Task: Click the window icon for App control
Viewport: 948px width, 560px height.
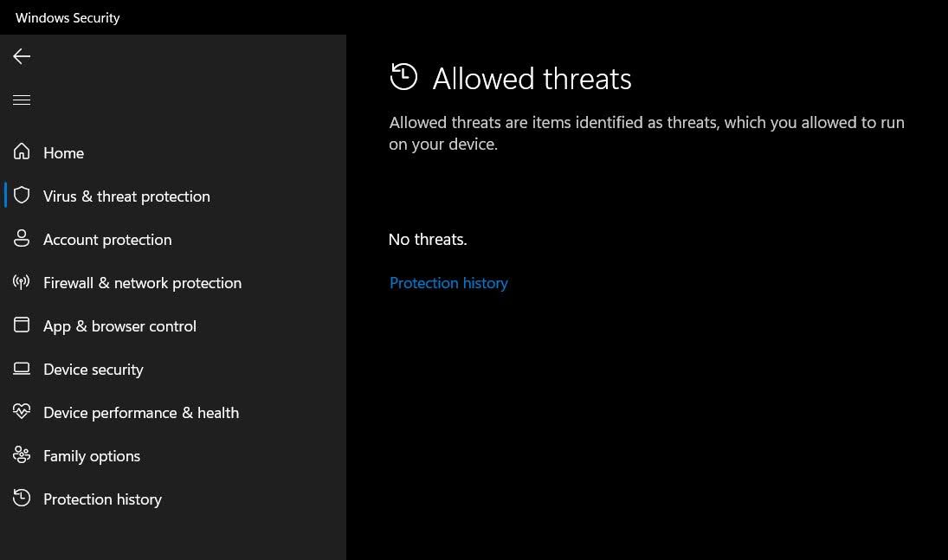Action: point(21,325)
